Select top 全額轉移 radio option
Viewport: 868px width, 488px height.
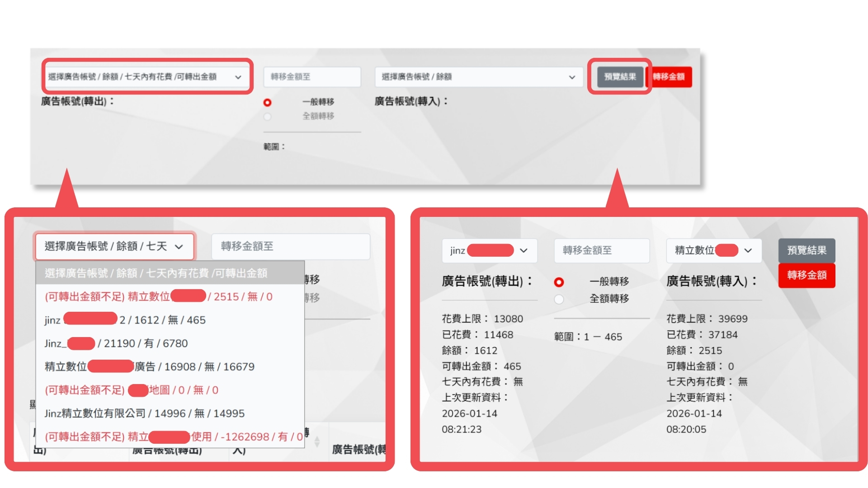(267, 117)
